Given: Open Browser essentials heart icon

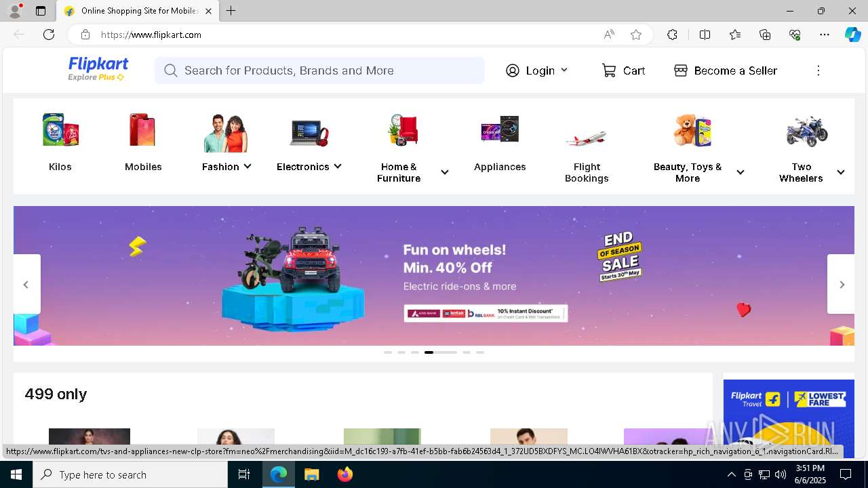Looking at the screenshot, I should [795, 35].
